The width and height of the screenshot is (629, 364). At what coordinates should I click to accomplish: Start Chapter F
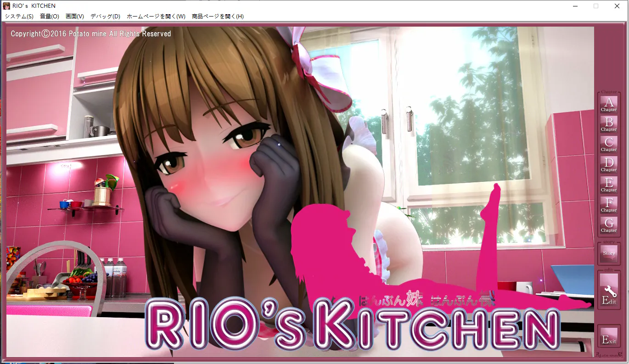click(609, 205)
